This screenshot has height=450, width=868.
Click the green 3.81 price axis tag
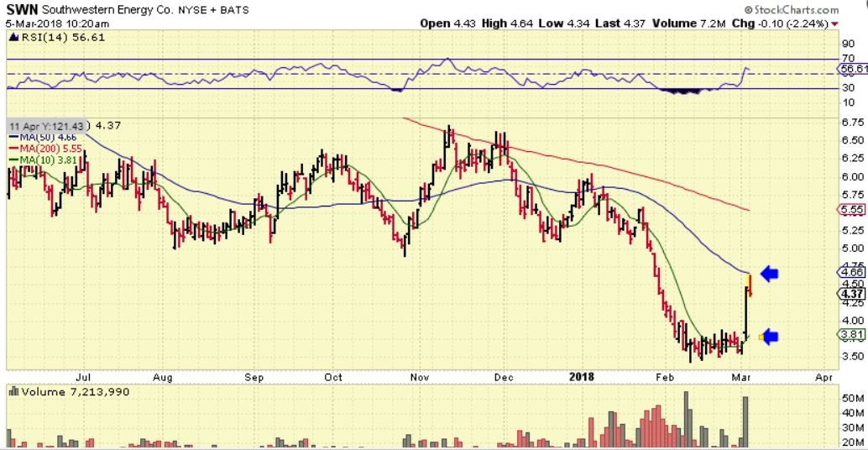pos(852,334)
